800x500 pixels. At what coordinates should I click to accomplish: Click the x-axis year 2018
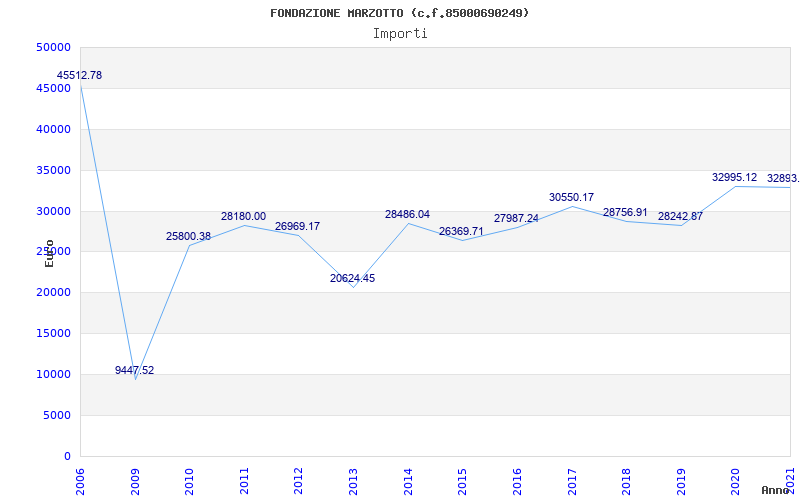(x=626, y=481)
